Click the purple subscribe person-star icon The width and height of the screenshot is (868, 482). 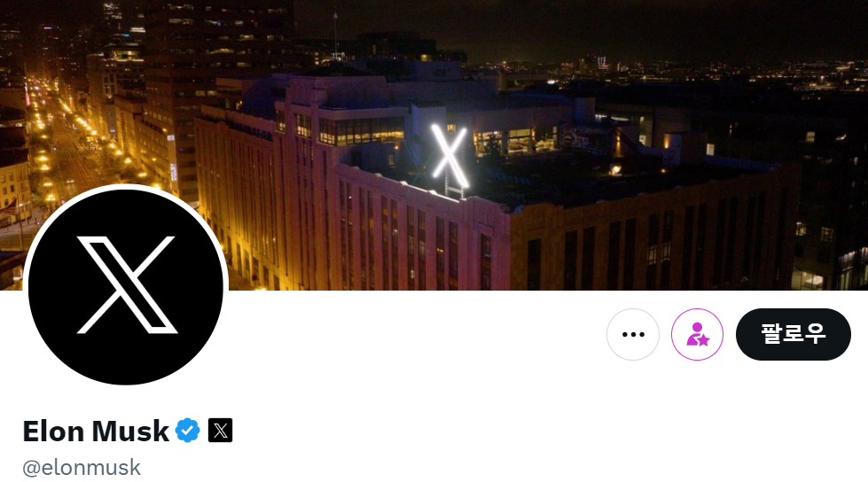tap(697, 334)
